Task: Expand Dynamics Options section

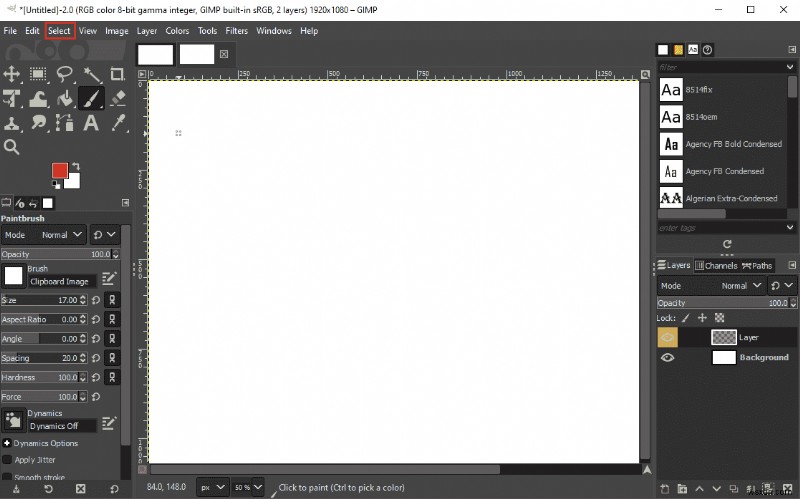Action: click(7, 443)
